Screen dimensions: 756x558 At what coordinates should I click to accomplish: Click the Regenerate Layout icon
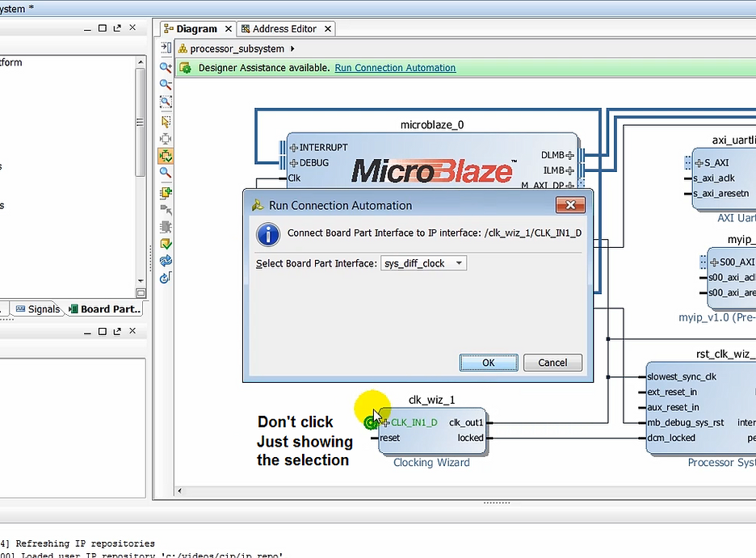[166, 261]
